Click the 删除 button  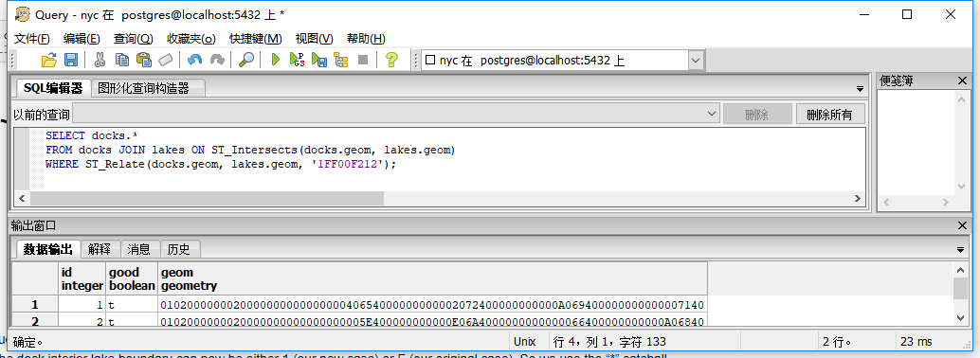click(x=757, y=115)
